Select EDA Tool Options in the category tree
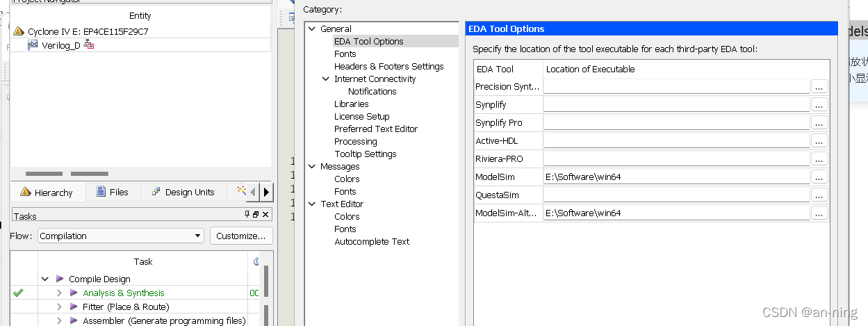 click(x=368, y=41)
